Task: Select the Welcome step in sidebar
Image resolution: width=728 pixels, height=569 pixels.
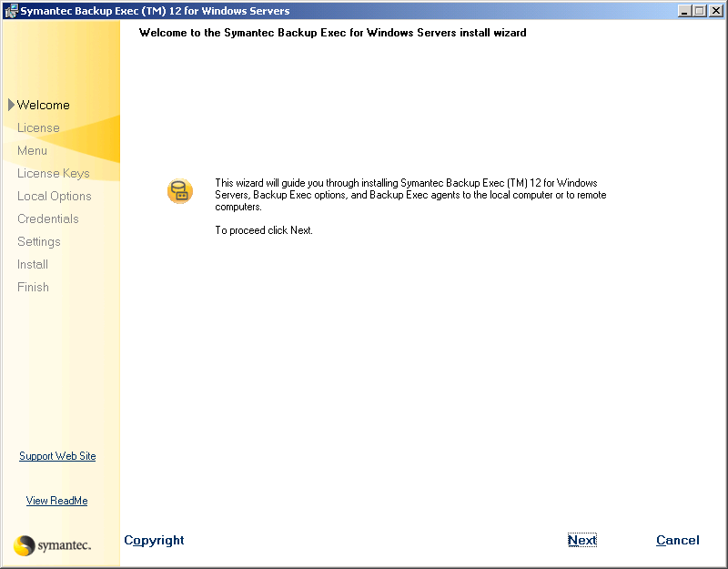Action: pyautogui.click(x=43, y=105)
